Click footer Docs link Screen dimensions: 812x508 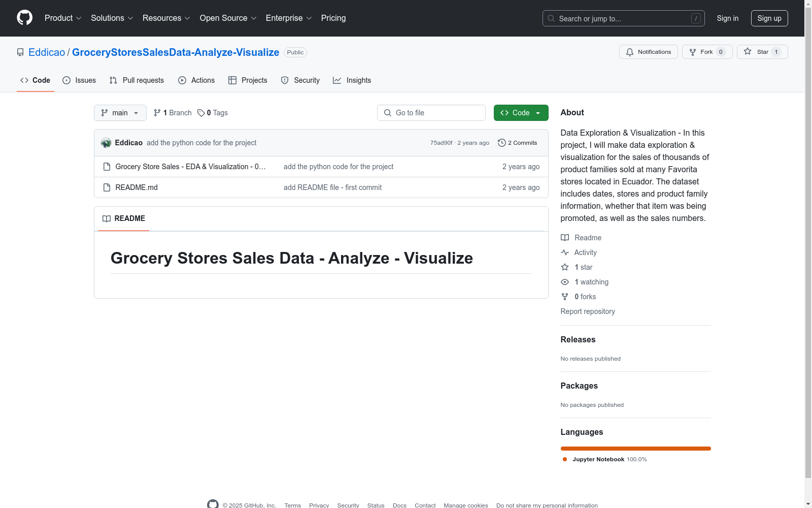tap(400, 505)
